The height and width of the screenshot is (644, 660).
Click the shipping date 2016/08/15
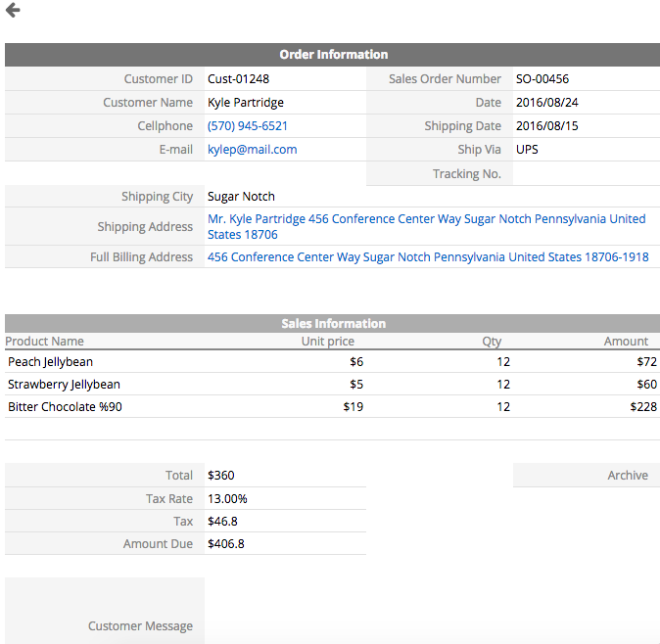(546, 126)
